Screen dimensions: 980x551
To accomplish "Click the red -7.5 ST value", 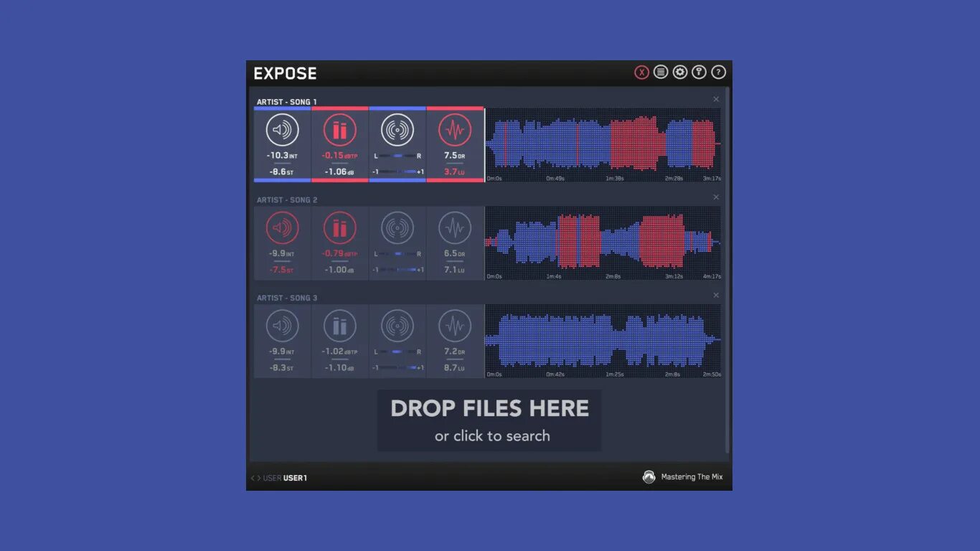I will click(281, 270).
